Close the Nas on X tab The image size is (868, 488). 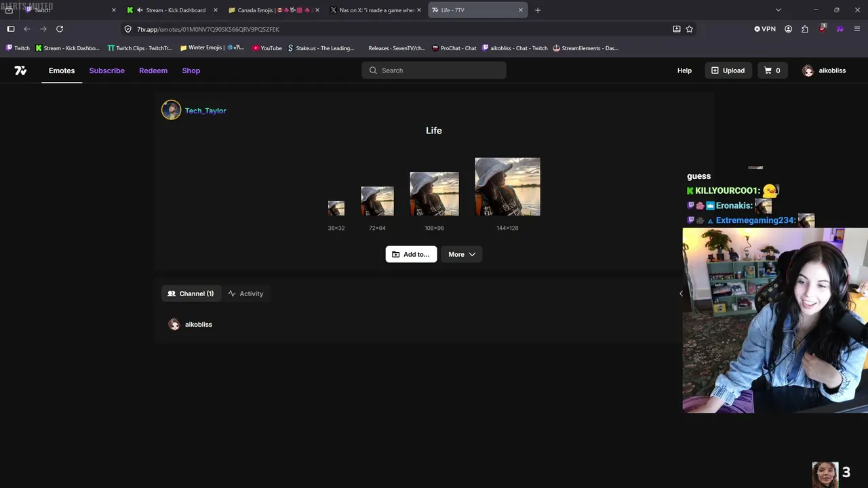click(419, 10)
